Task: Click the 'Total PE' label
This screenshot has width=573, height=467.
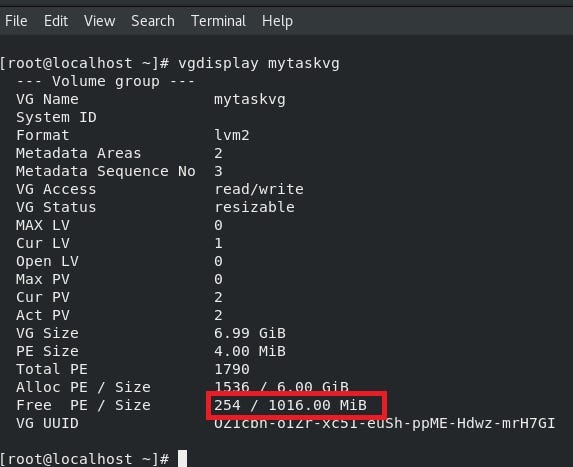Action: (x=52, y=369)
